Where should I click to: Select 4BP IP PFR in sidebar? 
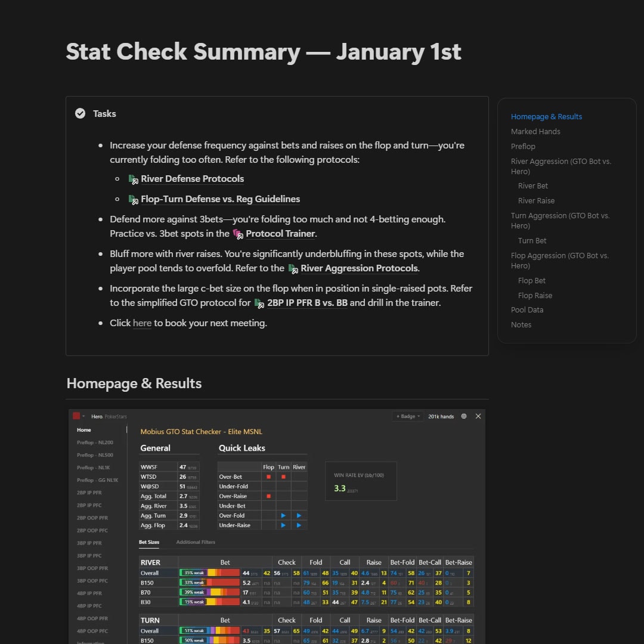point(89,593)
